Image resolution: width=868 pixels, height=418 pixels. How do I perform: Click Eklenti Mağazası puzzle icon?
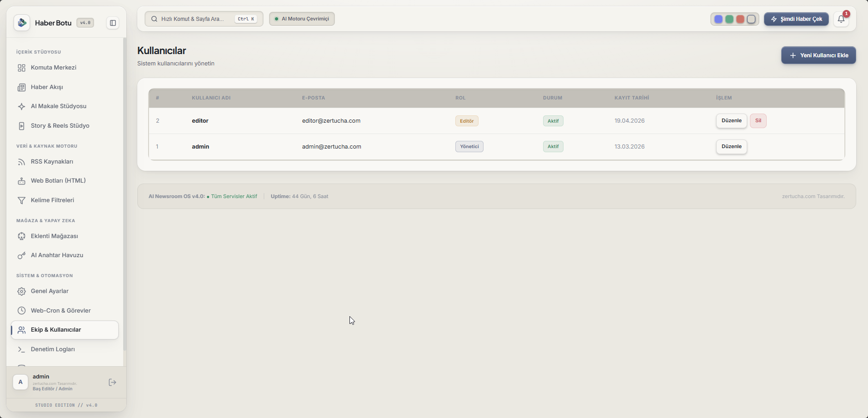(21, 236)
